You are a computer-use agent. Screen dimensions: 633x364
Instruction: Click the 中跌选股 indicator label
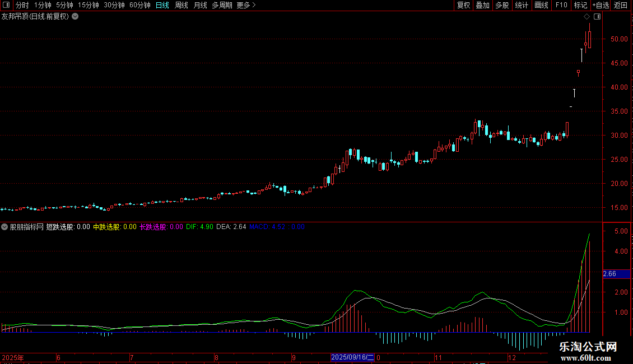pos(115,227)
